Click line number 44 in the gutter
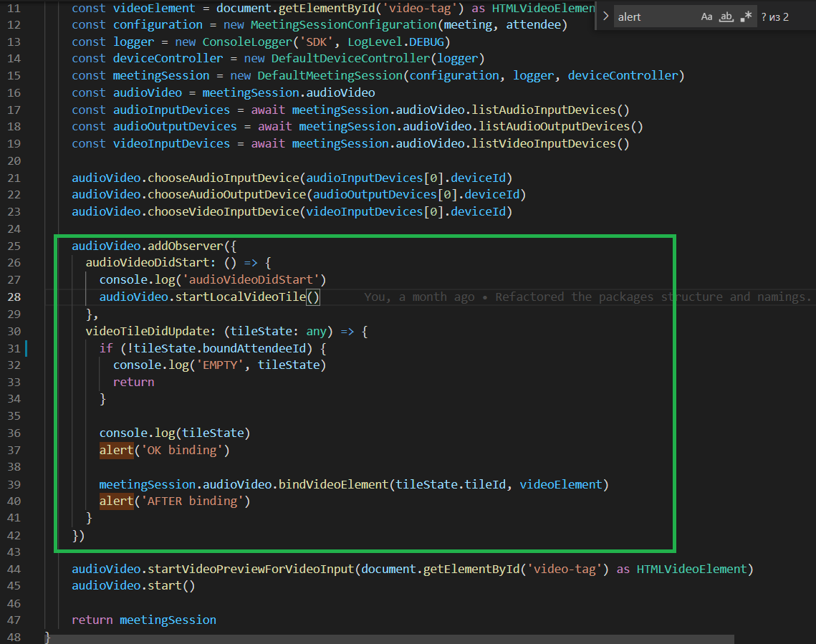The width and height of the screenshot is (816, 644). [14, 569]
